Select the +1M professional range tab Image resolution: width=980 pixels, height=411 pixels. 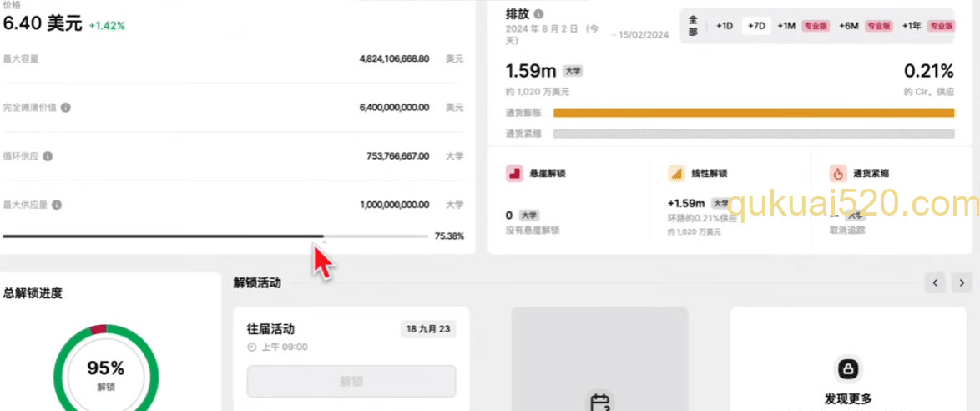tap(802, 26)
